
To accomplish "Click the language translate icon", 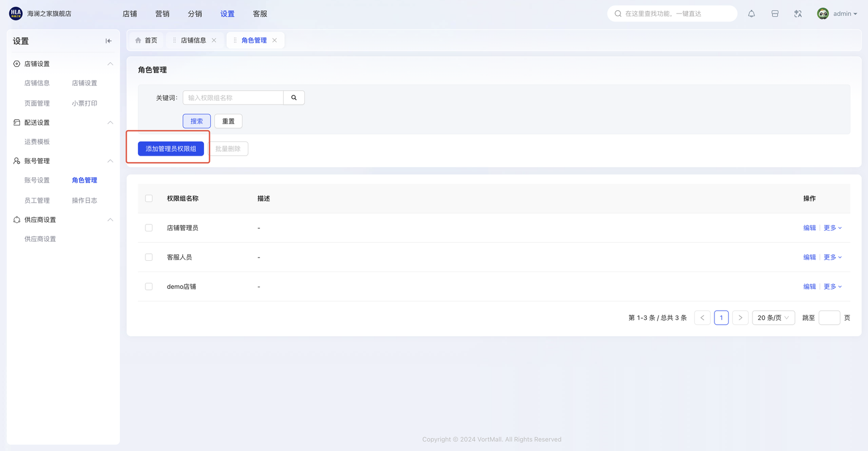I will pyautogui.click(x=798, y=14).
